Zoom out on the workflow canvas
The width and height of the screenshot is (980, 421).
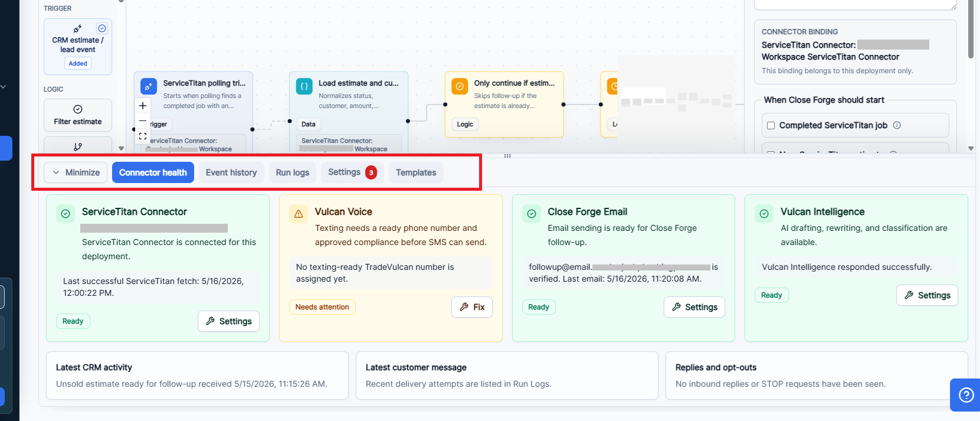143,121
